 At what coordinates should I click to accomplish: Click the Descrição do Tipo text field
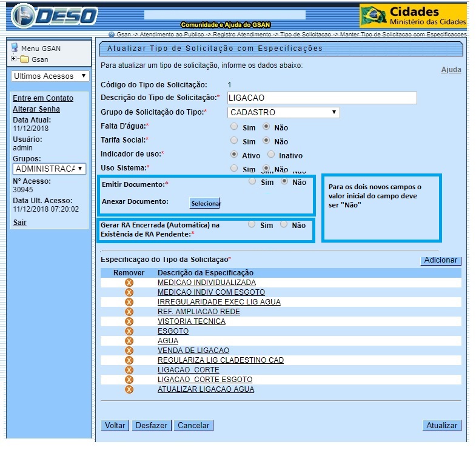tap(322, 98)
